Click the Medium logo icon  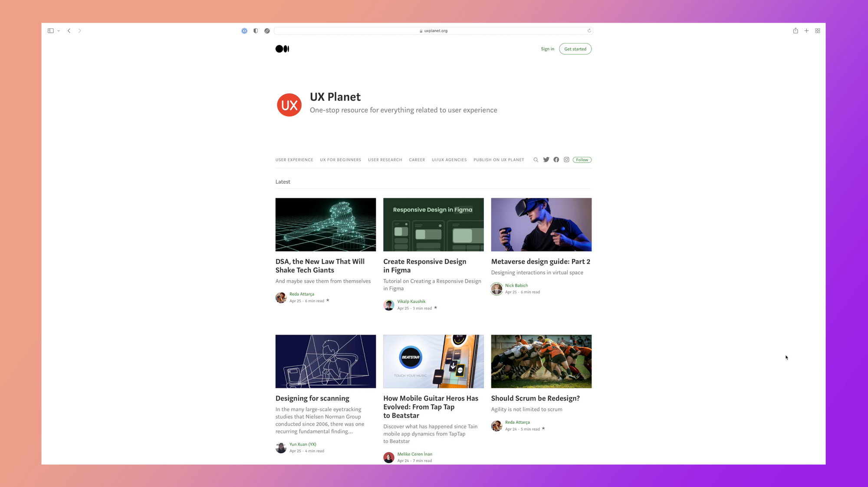282,49
